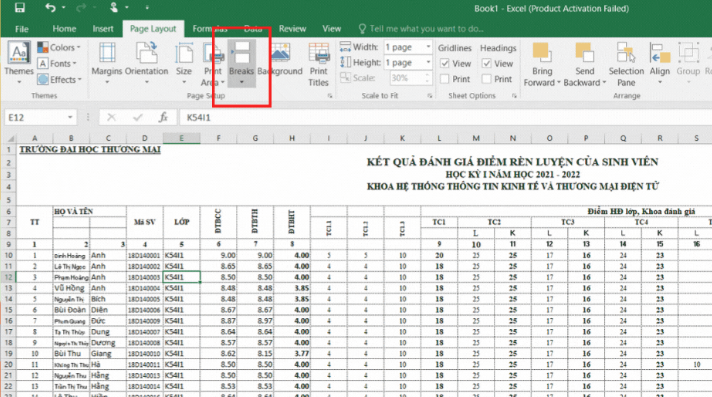
Task: Click student ID 18D140001 cell
Action: point(144,256)
